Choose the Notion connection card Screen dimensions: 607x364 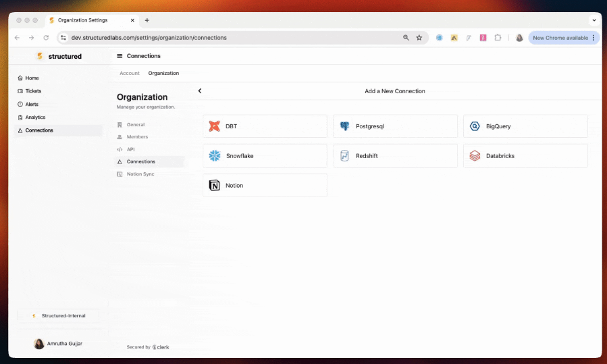[x=265, y=186]
